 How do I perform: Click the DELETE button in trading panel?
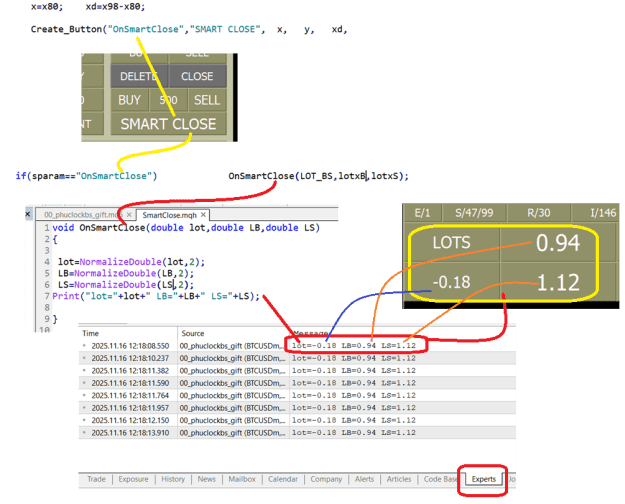pos(139,76)
